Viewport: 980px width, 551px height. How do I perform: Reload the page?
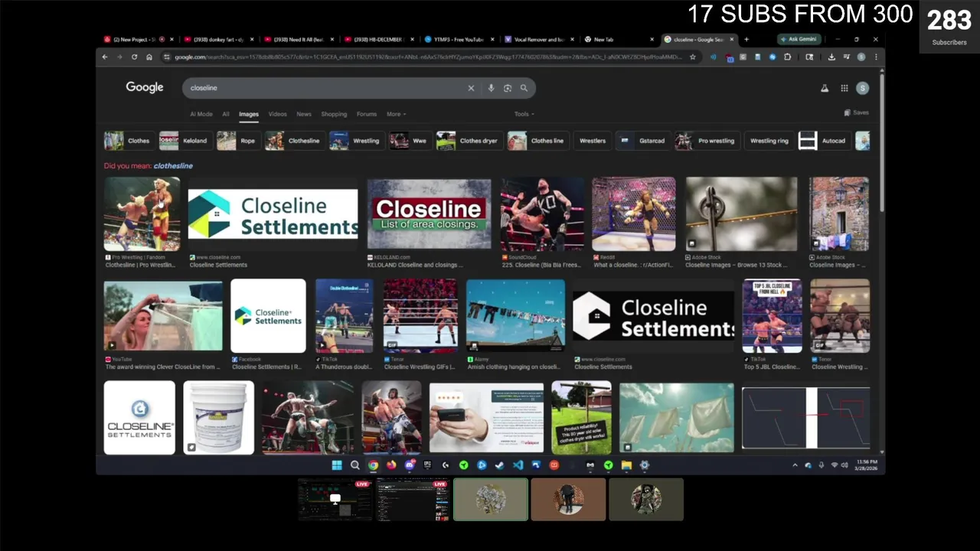(134, 57)
